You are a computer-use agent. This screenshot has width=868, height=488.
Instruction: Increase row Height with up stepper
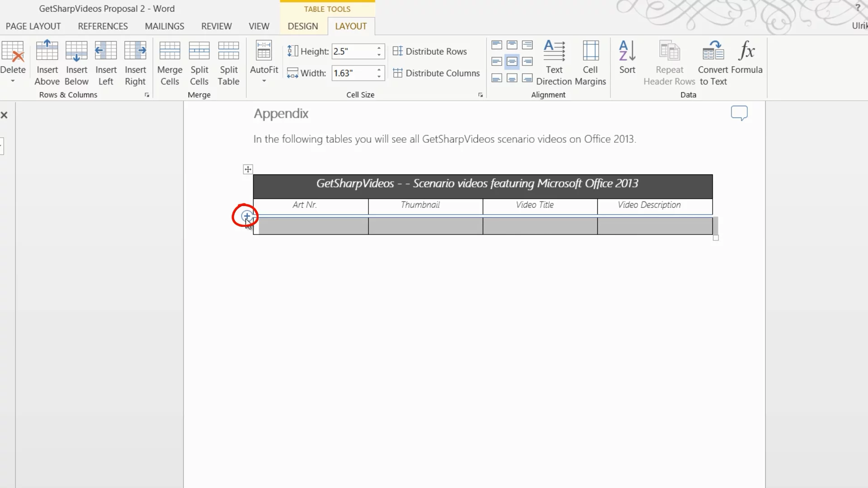click(379, 48)
